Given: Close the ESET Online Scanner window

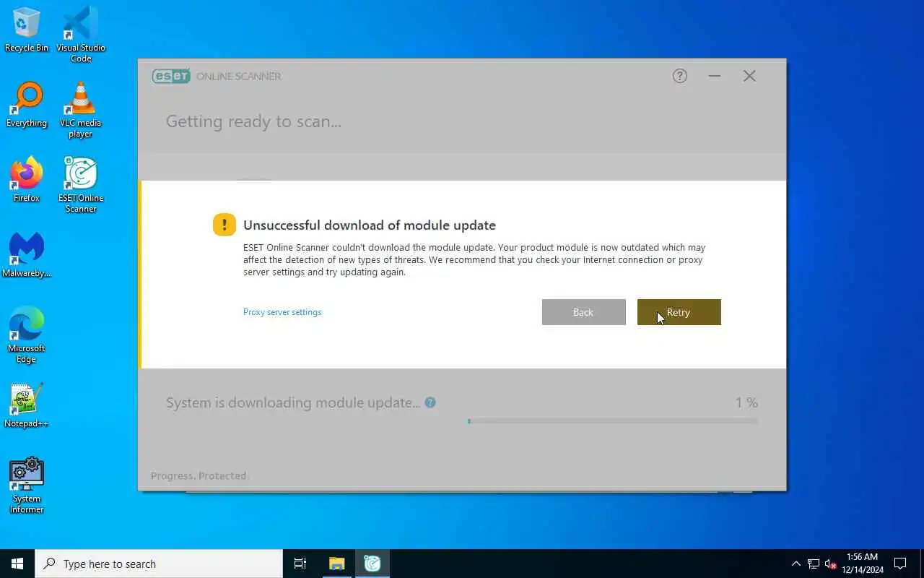Looking at the screenshot, I should coord(749,76).
